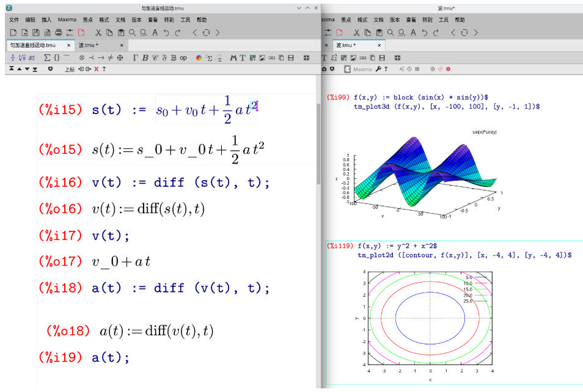This screenshot has width=583, height=392.
Task: Click the Print icon in toolbar
Action: [59, 32]
